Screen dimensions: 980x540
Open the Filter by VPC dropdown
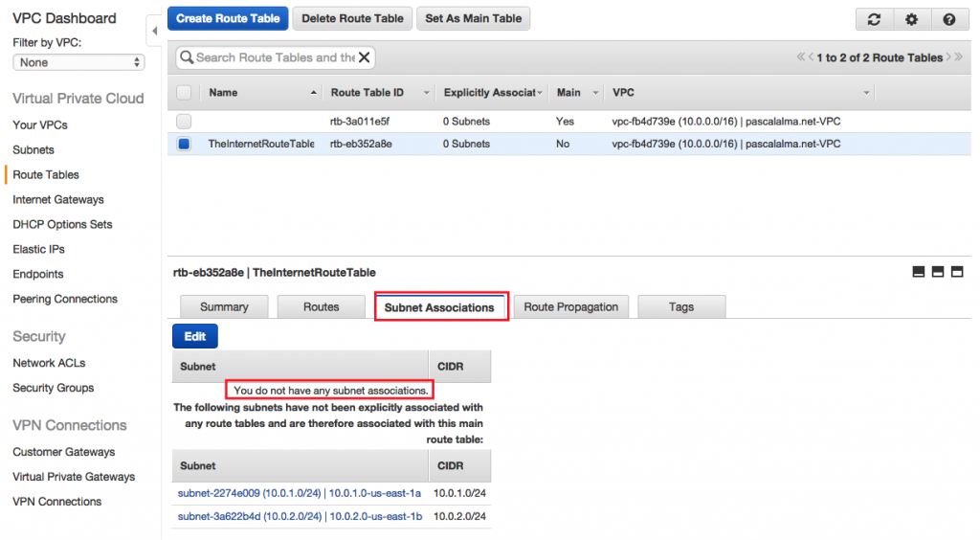[x=78, y=62]
